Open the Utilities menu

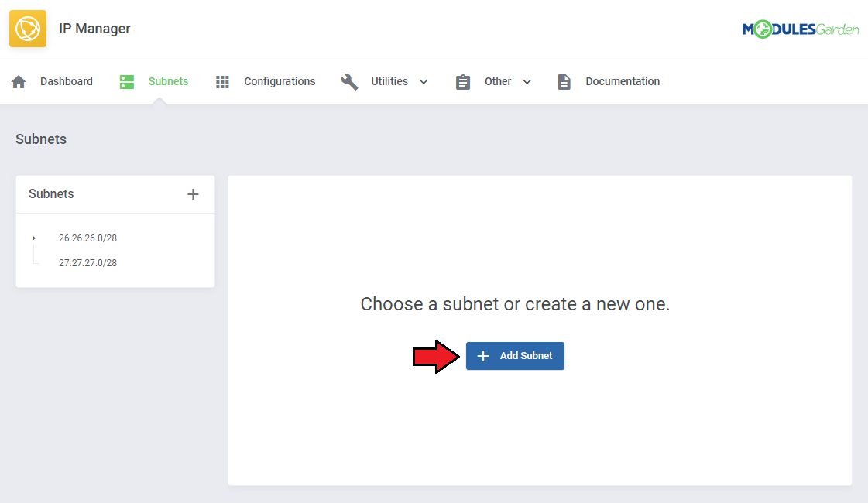[x=389, y=81]
